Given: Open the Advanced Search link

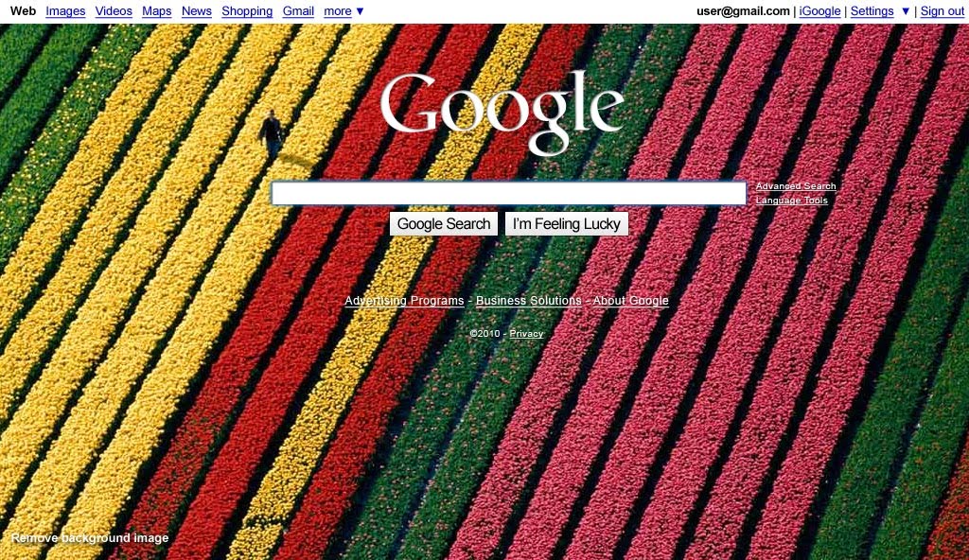Looking at the screenshot, I should 796,186.
